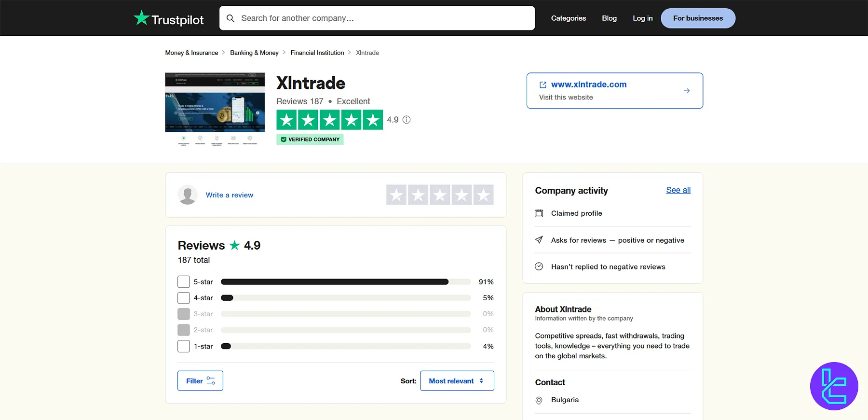Click the Trustpilot logo
This screenshot has width=868, height=420.
(168, 18)
